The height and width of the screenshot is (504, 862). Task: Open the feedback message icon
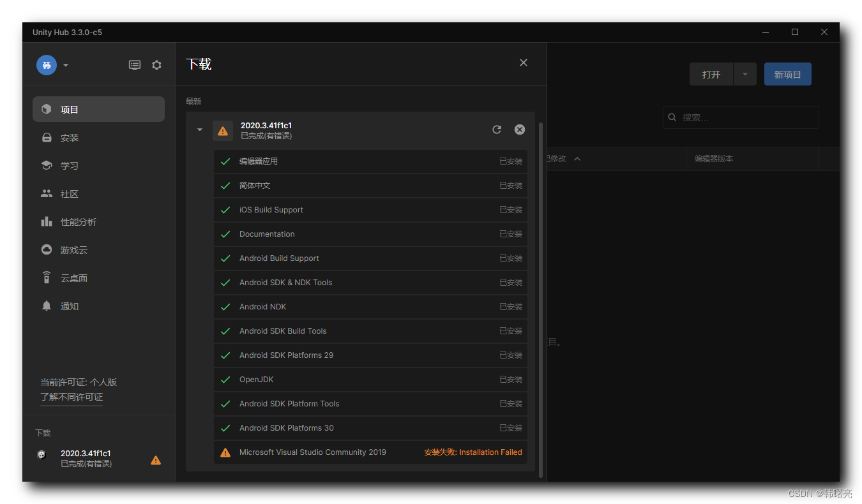[135, 65]
